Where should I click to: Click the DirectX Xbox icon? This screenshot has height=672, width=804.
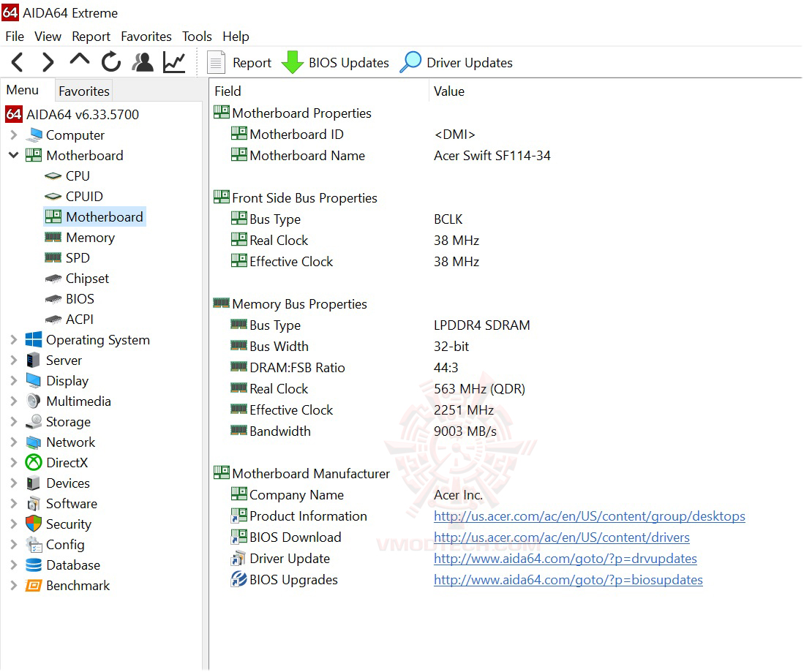click(34, 462)
